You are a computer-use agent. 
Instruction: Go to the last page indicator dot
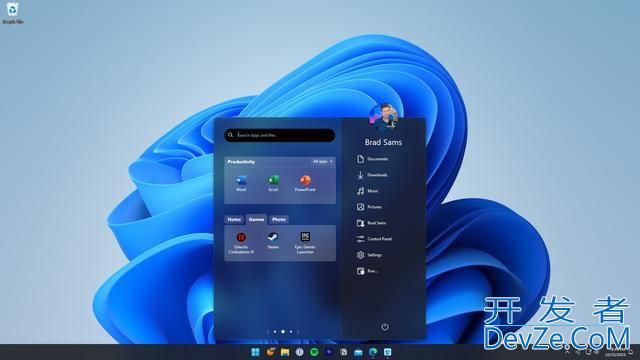click(291, 332)
